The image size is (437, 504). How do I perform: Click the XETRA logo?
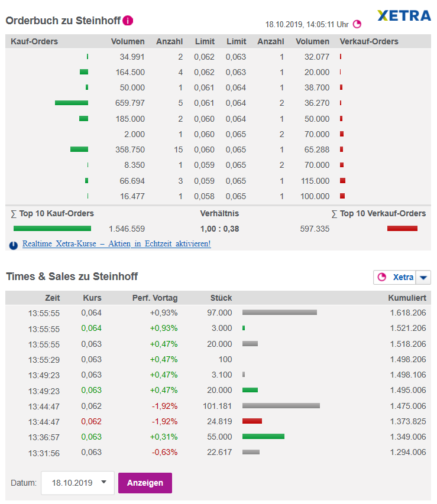[404, 15]
